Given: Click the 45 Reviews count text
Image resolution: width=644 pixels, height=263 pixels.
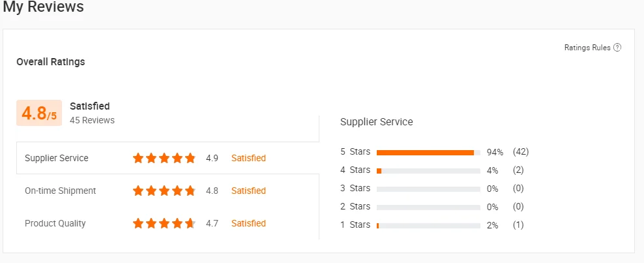Looking at the screenshot, I should pyautogui.click(x=92, y=120).
